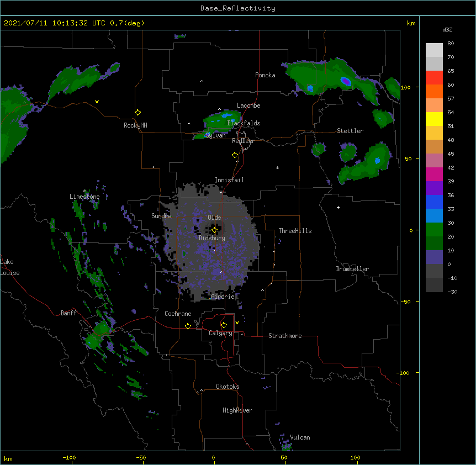This screenshot has width=476, height=465.
Task: Click the white asterisk marker east of Innisfail
Action: coord(277,167)
